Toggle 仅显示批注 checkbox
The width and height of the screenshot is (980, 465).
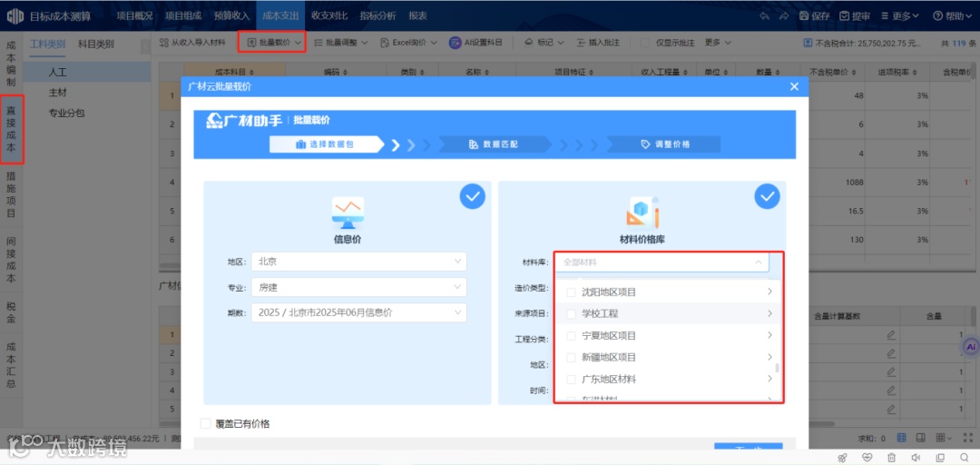[x=646, y=43]
